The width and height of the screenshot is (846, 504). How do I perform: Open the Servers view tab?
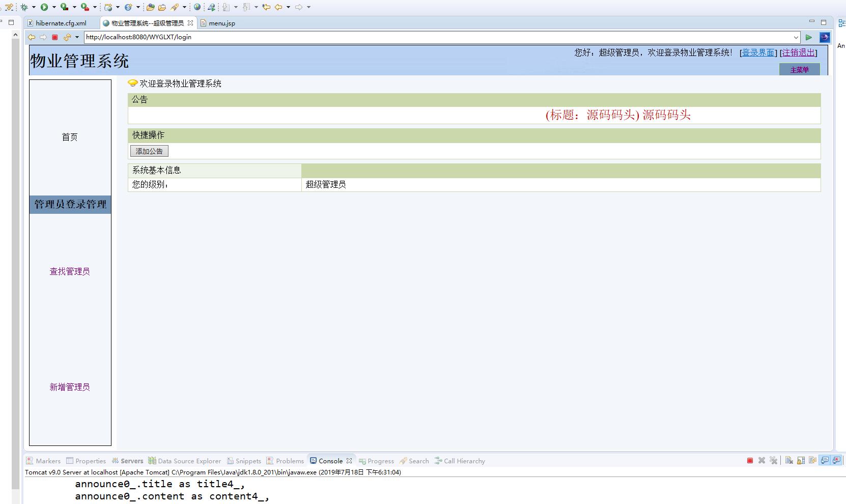[127, 461]
